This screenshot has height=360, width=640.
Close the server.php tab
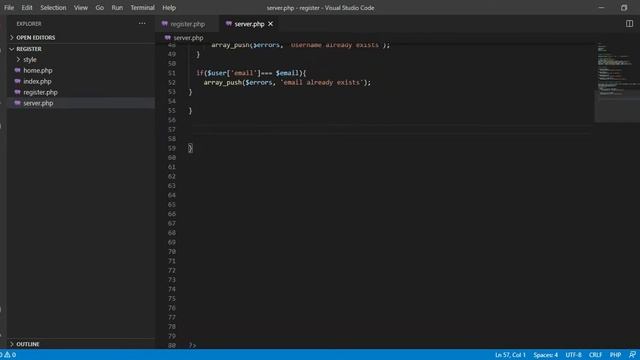tap(270, 24)
